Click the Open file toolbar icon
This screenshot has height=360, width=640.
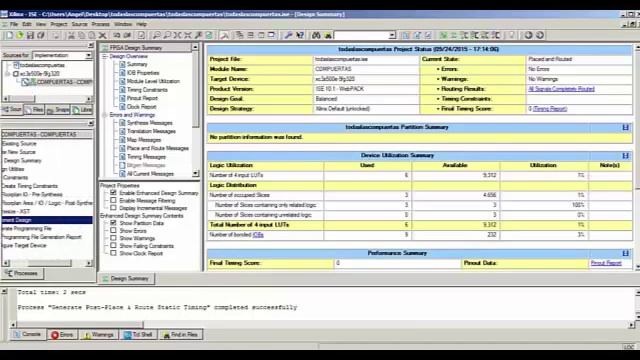tap(20, 36)
